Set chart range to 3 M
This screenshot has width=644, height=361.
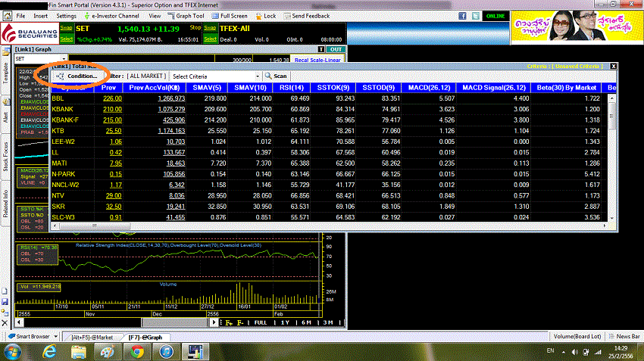coord(328,323)
